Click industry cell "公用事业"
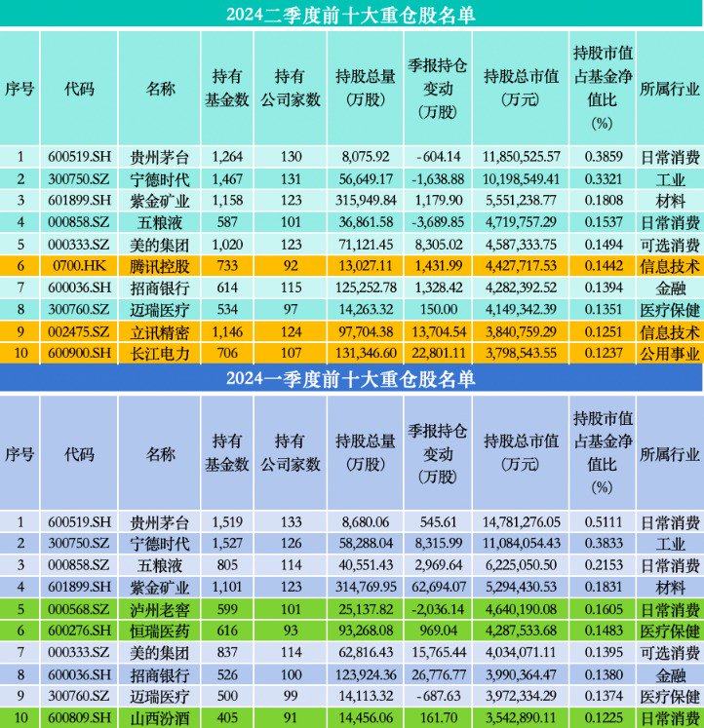This screenshot has height=728, width=704. coord(670,354)
